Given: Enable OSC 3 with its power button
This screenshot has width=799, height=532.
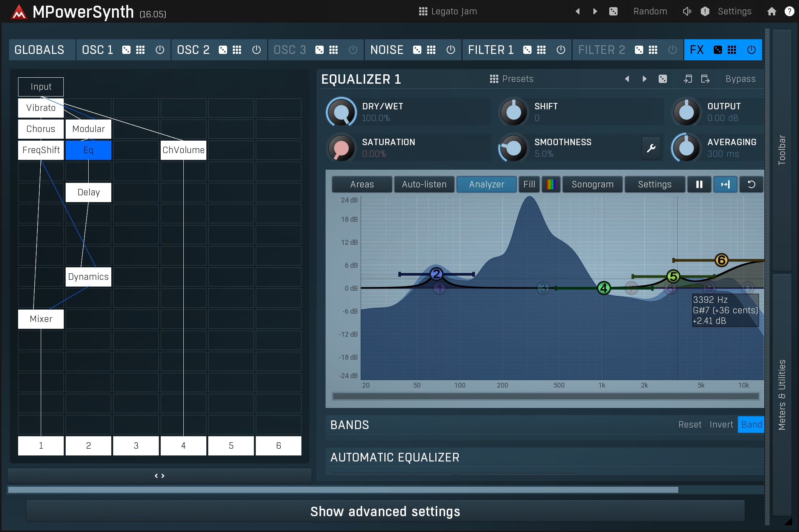Looking at the screenshot, I should click(353, 50).
